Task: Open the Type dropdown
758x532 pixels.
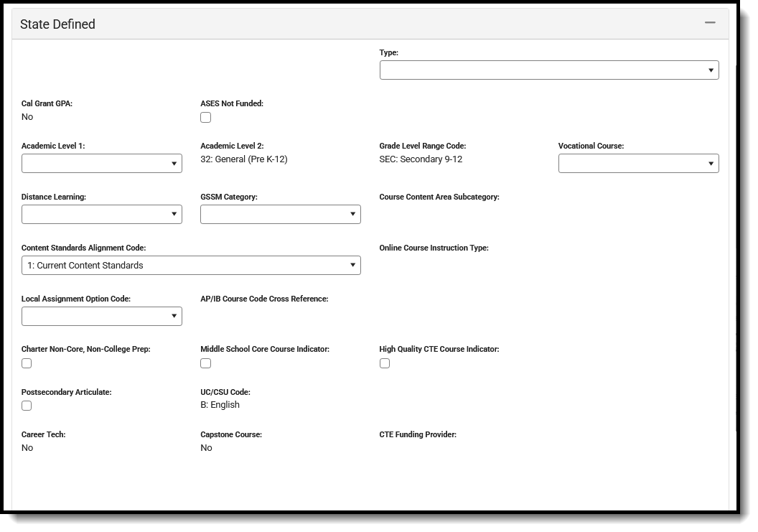Action: click(549, 70)
